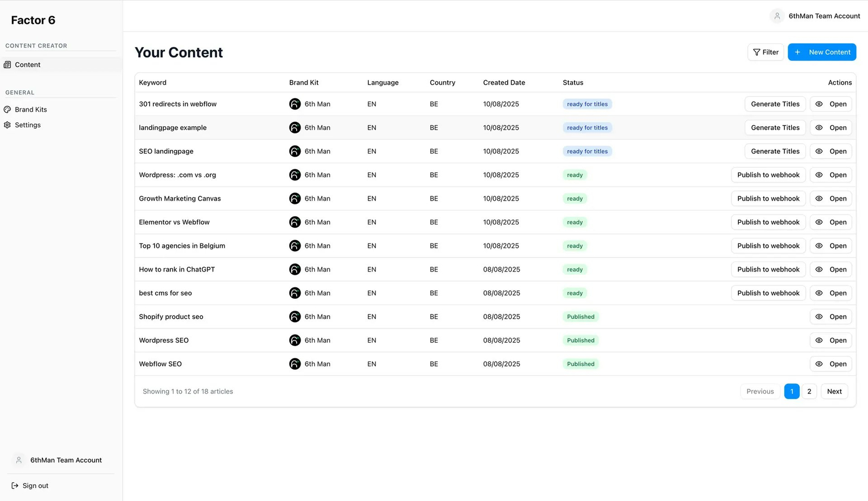Click the Factor 6 logo text
868x501 pixels.
point(33,20)
